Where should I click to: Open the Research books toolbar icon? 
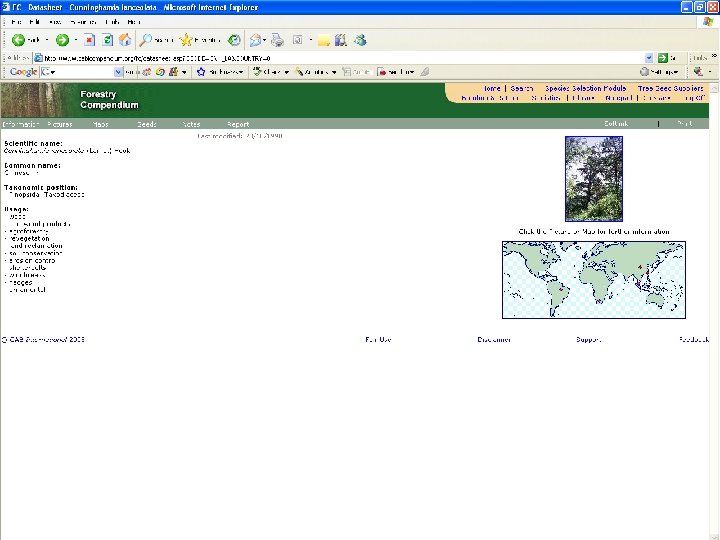pyautogui.click(x=340, y=40)
